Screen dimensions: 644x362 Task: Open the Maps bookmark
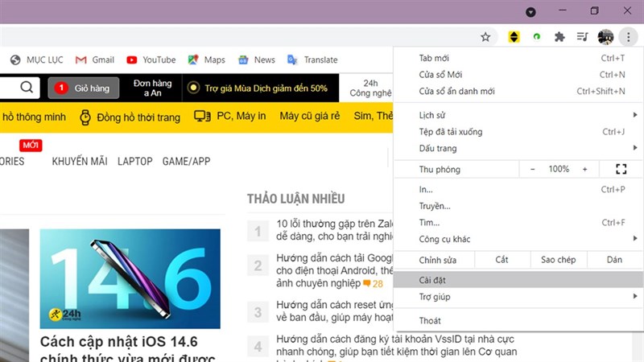pyautogui.click(x=207, y=60)
